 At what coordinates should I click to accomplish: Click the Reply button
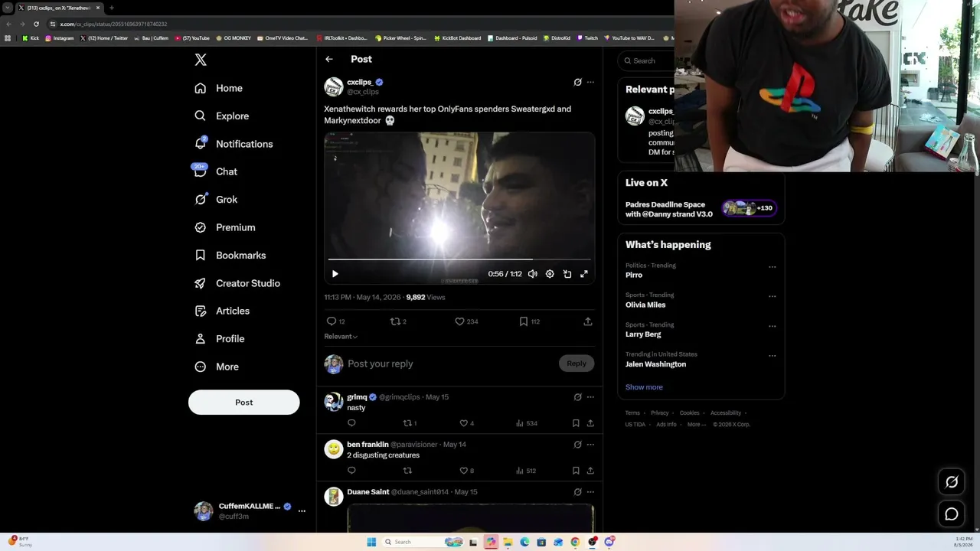577,364
